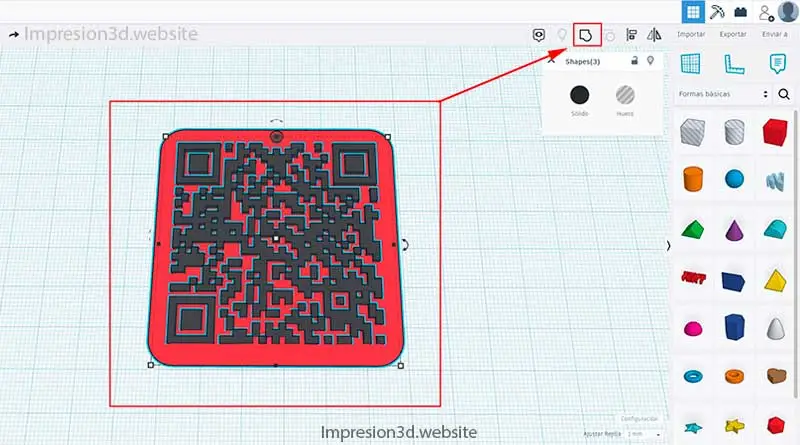Click the top-right corner resize handle
This screenshot has width=800, height=445.
coord(388,137)
